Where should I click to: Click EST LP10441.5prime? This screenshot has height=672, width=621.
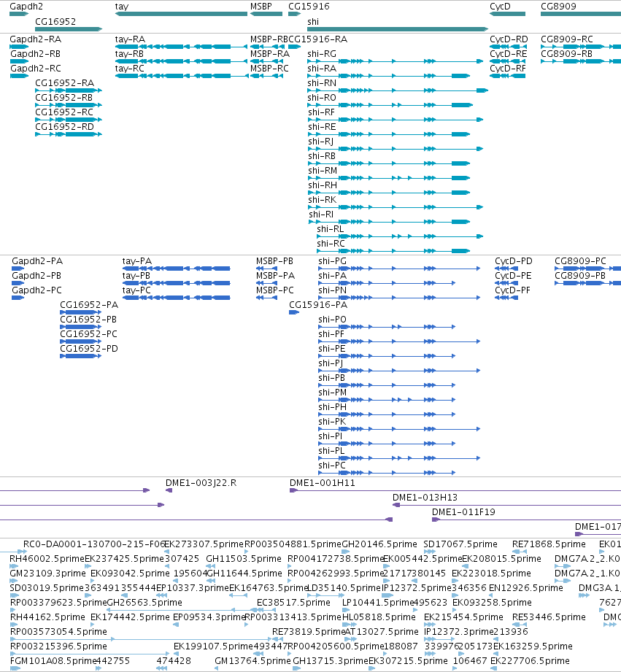pos(379,602)
